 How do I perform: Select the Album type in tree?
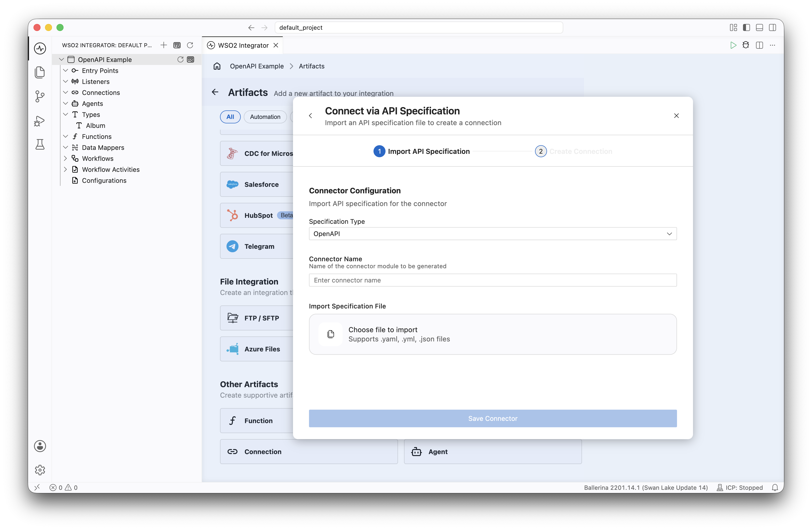(95, 125)
